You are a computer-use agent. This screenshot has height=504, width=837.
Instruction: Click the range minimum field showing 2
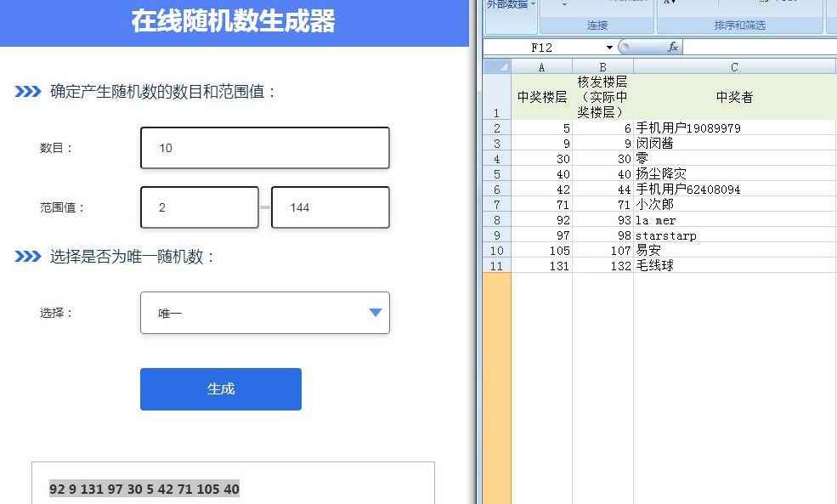(200, 207)
